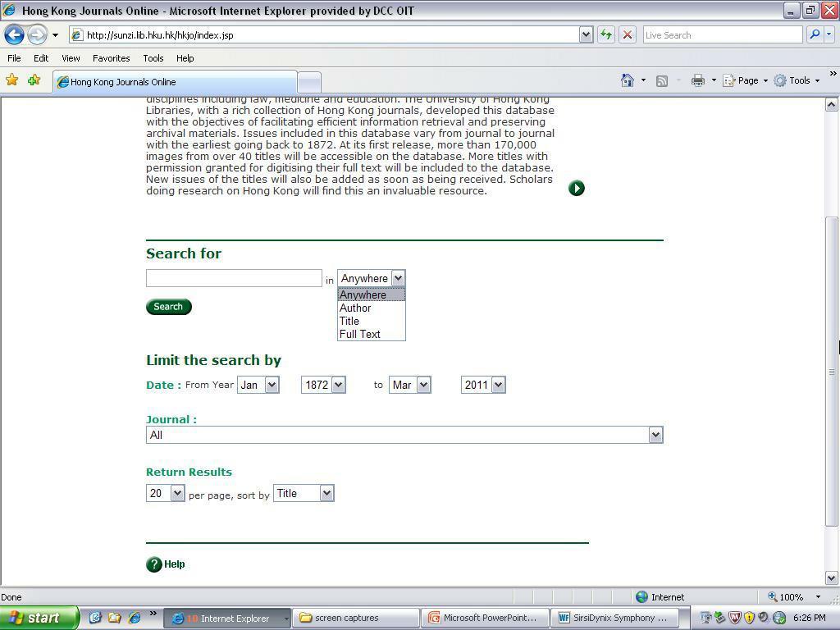Click the vertical scrollbar thumb
This screenshot has height=630, width=840.
coord(832,372)
